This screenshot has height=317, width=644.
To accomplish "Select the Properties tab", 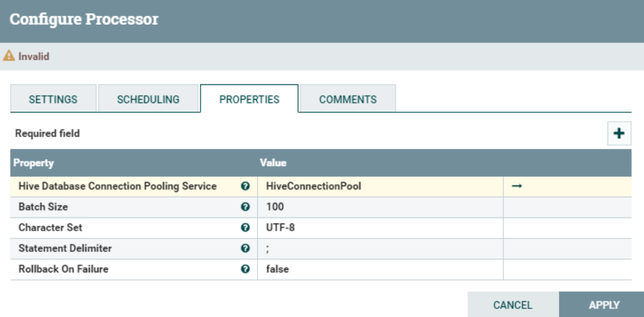I will point(250,99).
